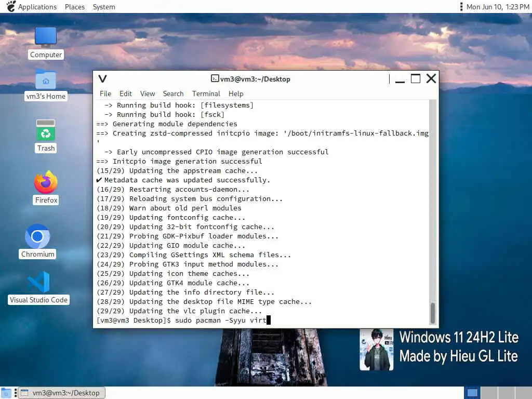Screen dimensions: 532x399
Task: Switch to the third workspace
Action: tap(506, 393)
